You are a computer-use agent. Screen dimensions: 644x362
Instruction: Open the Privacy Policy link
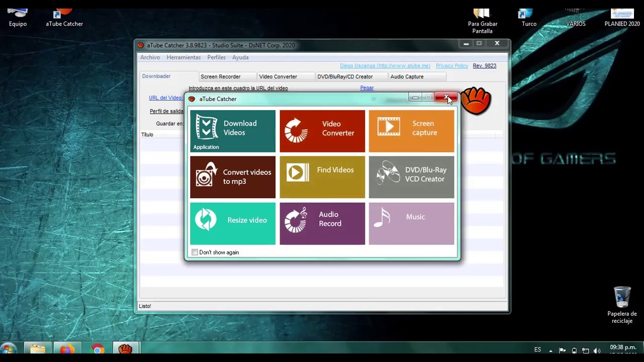pyautogui.click(x=452, y=66)
